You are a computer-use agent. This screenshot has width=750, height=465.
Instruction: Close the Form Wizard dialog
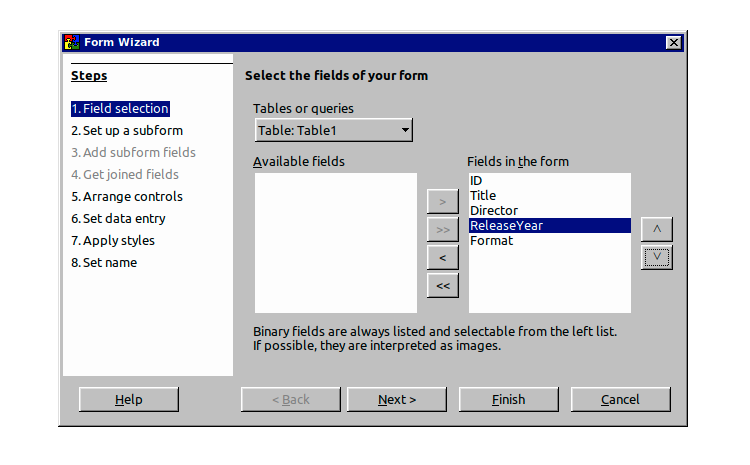(x=674, y=42)
